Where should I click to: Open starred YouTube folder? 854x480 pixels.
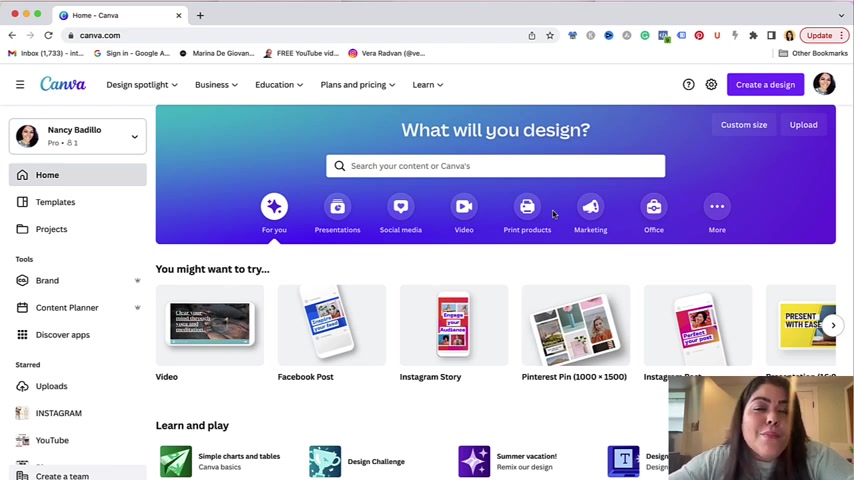coord(77,440)
